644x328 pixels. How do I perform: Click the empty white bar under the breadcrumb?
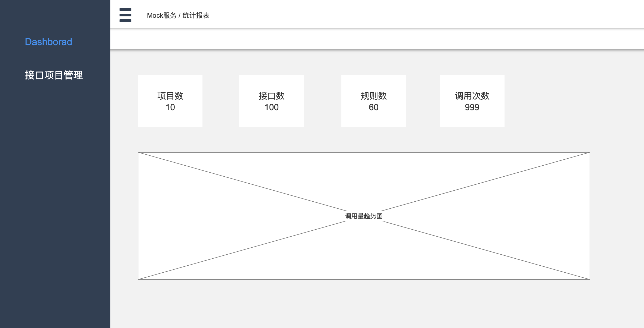pos(377,39)
